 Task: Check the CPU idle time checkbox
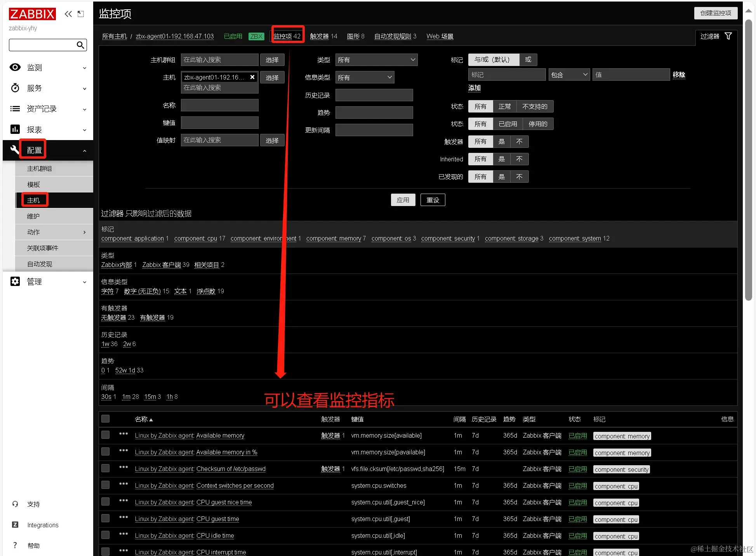(x=105, y=535)
